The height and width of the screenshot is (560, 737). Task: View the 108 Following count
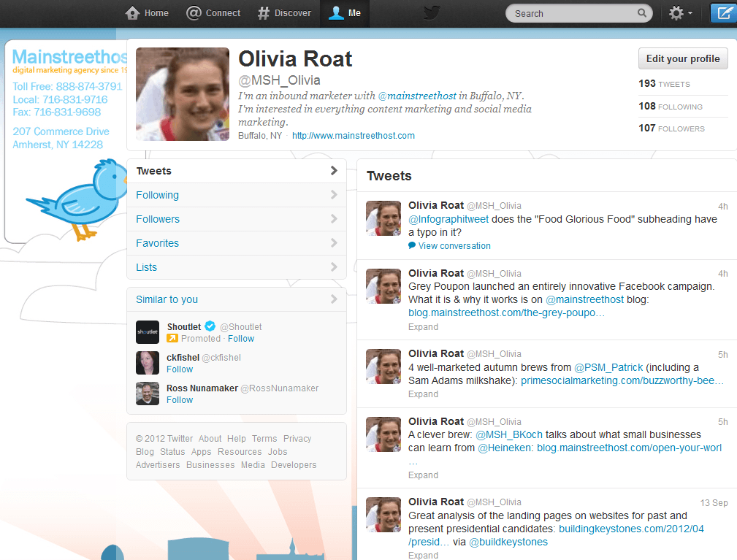point(671,106)
